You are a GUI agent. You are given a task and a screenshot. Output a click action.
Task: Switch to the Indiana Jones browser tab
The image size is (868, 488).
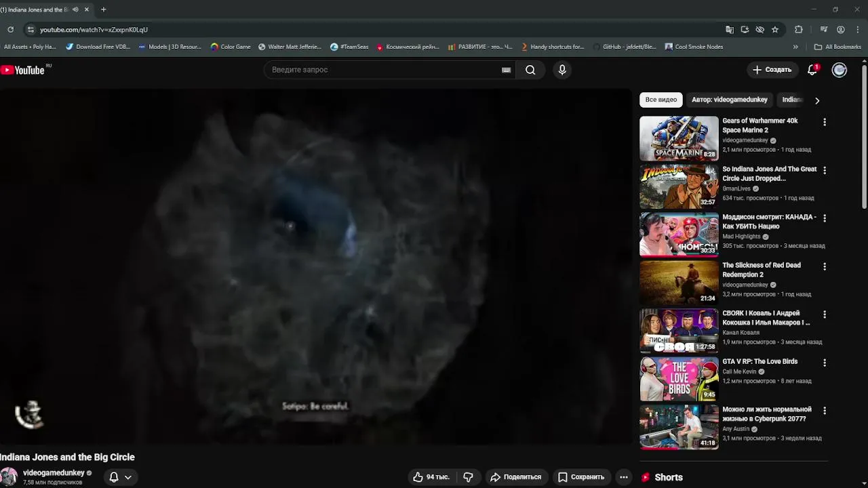pyautogui.click(x=35, y=9)
